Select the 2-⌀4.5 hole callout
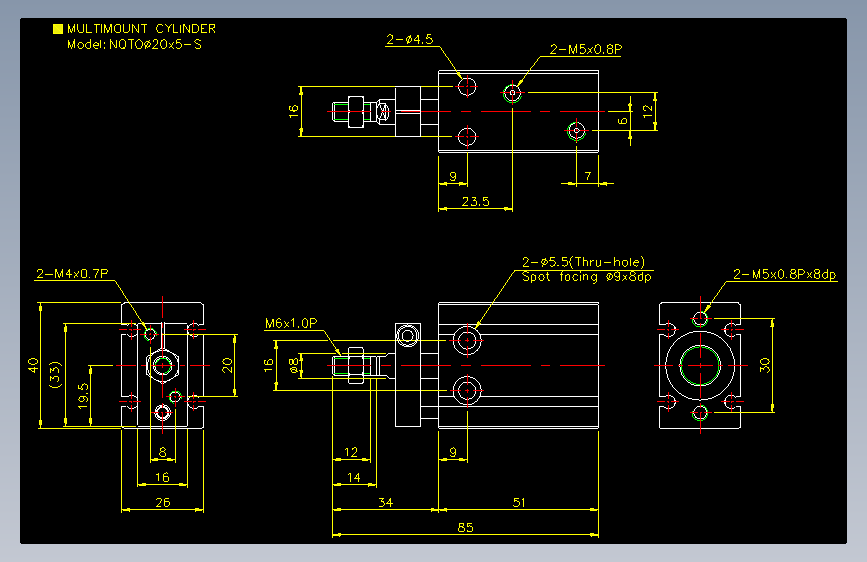Screen dimensions: 867x562 (409, 39)
